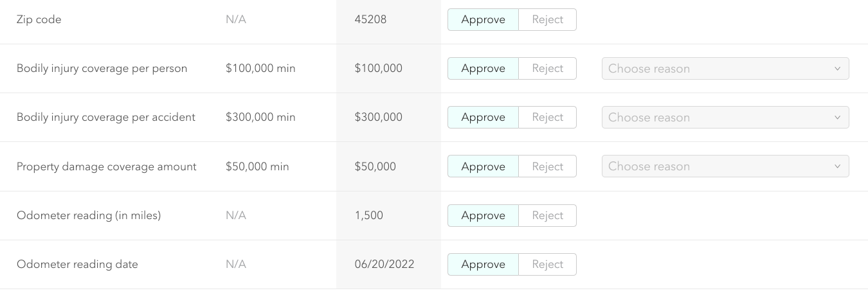The width and height of the screenshot is (868, 302).
Task: Click chevron arrow on per person reason dropdown
Action: click(x=837, y=68)
